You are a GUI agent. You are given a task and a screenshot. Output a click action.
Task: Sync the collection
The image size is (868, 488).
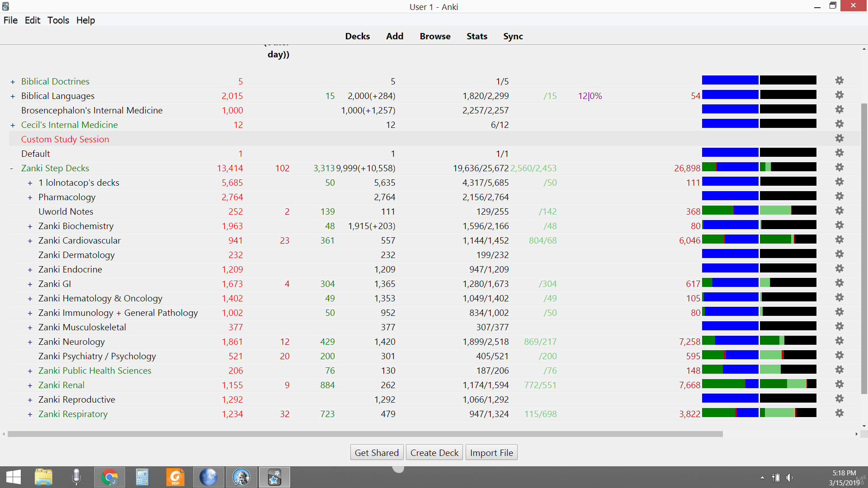[513, 36]
